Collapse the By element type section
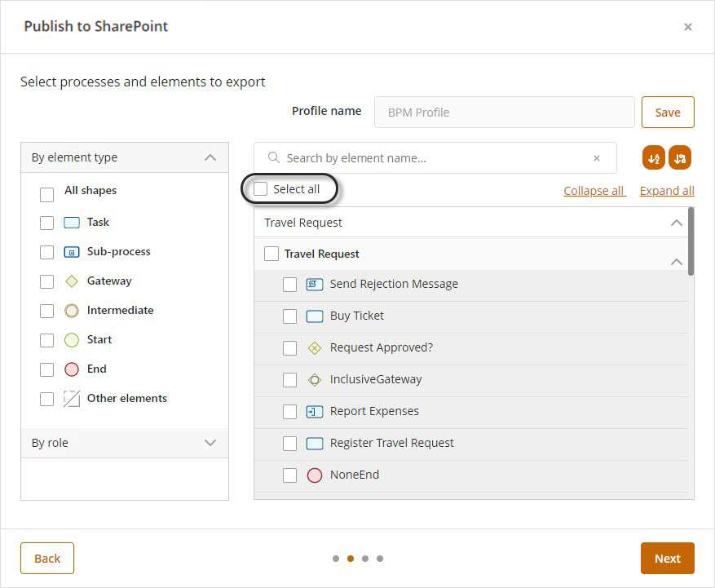 pyautogui.click(x=210, y=157)
